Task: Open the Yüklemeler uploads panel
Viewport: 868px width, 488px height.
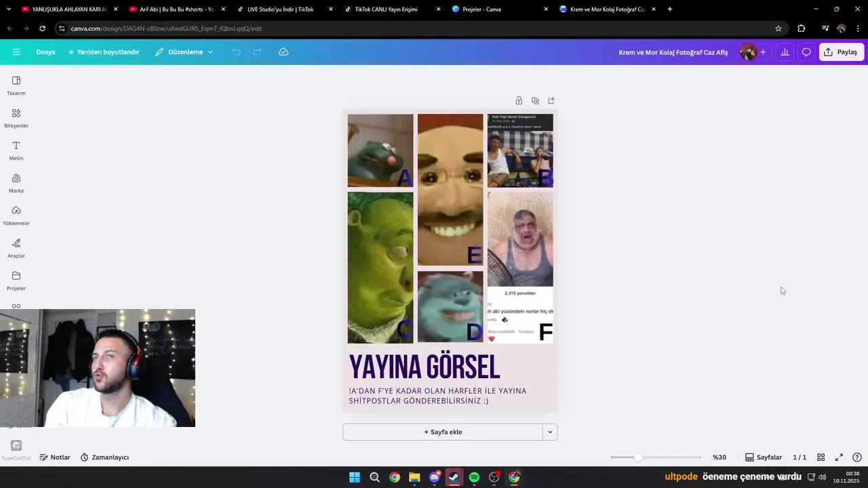Action: coord(16,216)
